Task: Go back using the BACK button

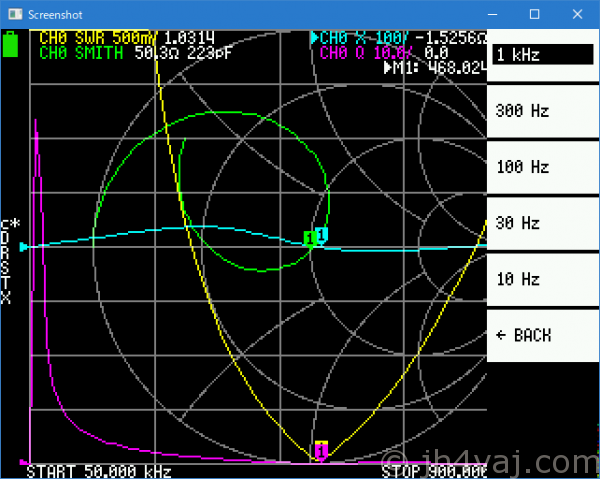Action: coord(541,335)
